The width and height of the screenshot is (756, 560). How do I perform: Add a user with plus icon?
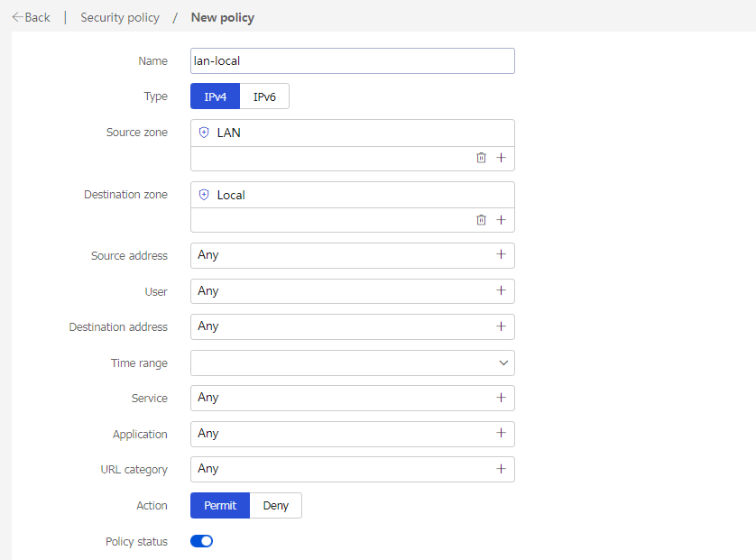(501, 290)
